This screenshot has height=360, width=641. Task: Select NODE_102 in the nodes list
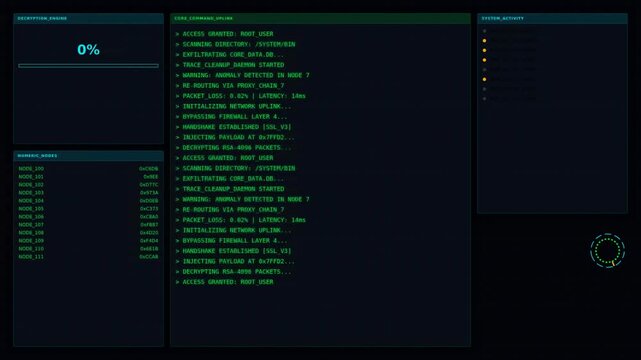coord(88,185)
